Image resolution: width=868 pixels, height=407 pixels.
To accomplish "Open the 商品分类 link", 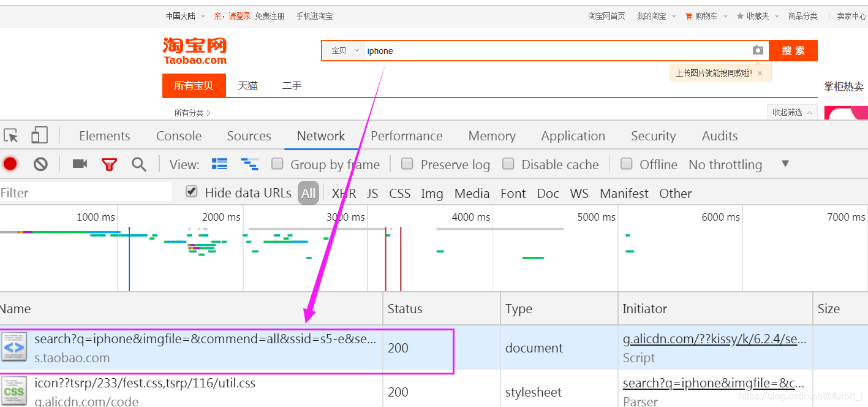I will (803, 16).
